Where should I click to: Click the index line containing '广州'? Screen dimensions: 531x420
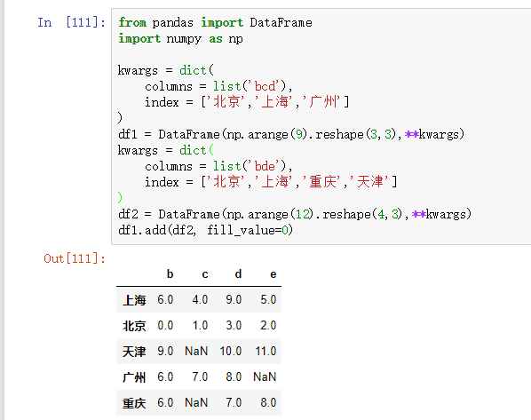(247, 102)
